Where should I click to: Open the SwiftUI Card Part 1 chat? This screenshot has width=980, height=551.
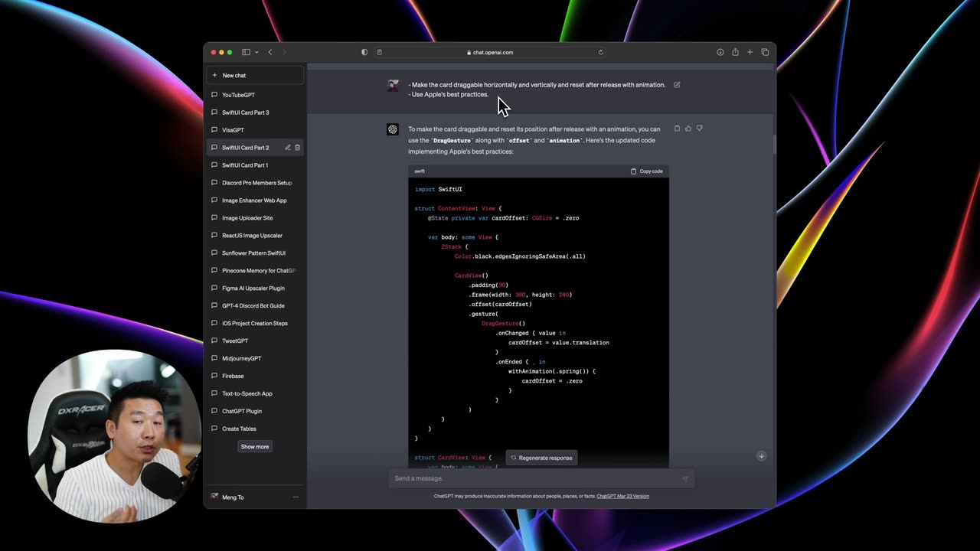[x=256, y=165]
